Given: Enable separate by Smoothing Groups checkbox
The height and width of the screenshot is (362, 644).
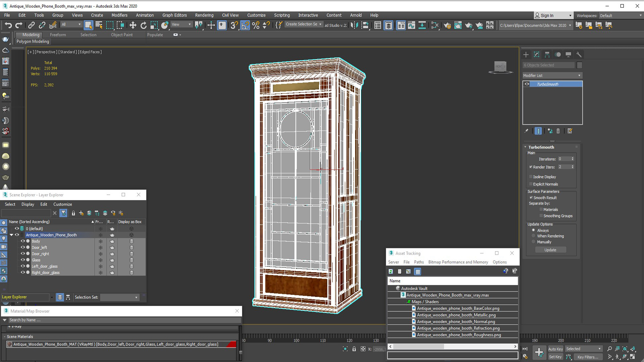Looking at the screenshot, I should [541, 216].
